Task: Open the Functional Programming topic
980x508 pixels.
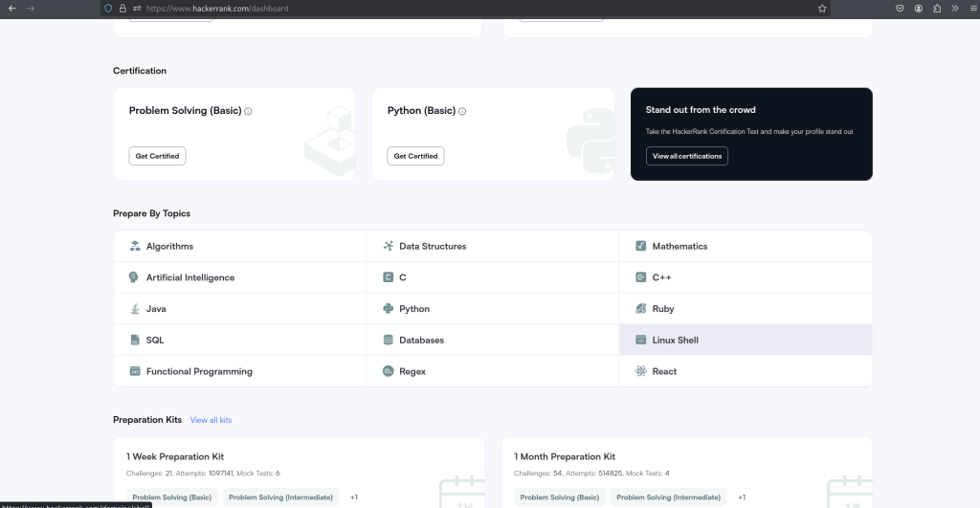Action: pyautogui.click(x=240, y=371)
